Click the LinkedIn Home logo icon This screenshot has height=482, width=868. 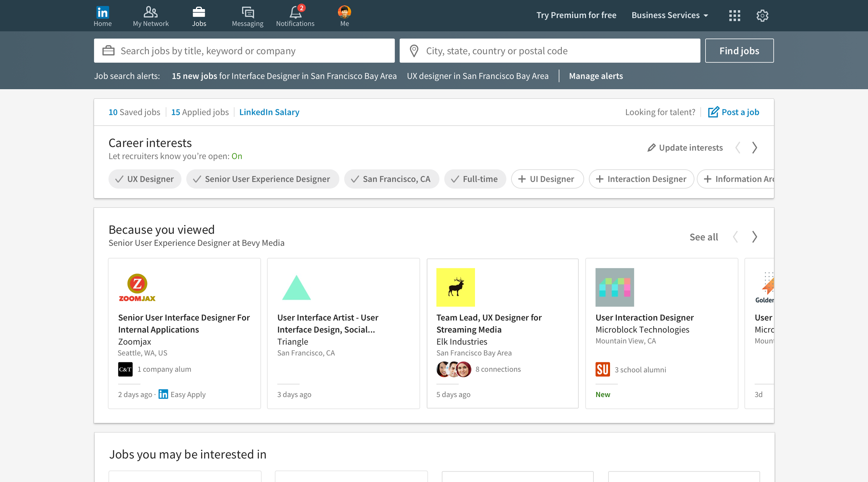(102, 12)
